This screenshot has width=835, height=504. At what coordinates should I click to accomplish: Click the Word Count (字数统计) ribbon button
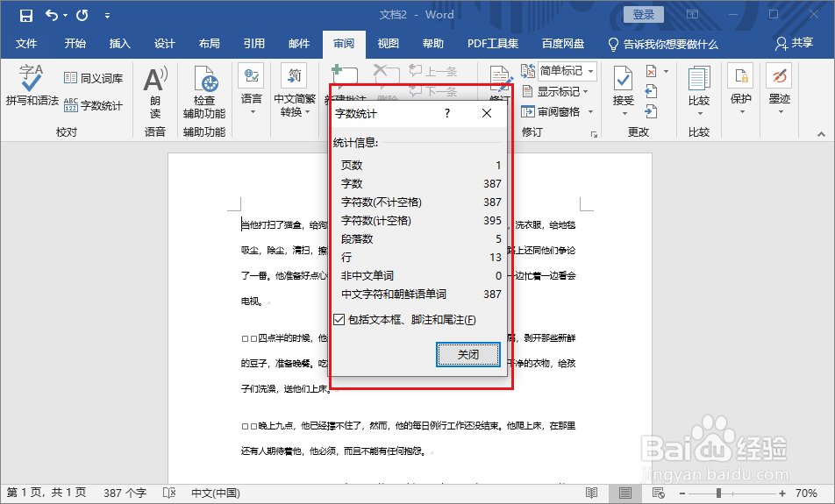point(93,105)
